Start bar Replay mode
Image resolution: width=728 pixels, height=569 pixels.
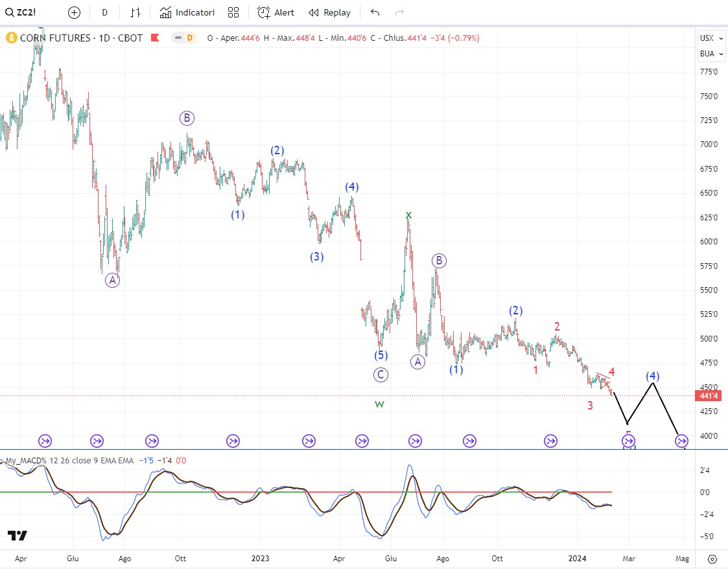330,12
